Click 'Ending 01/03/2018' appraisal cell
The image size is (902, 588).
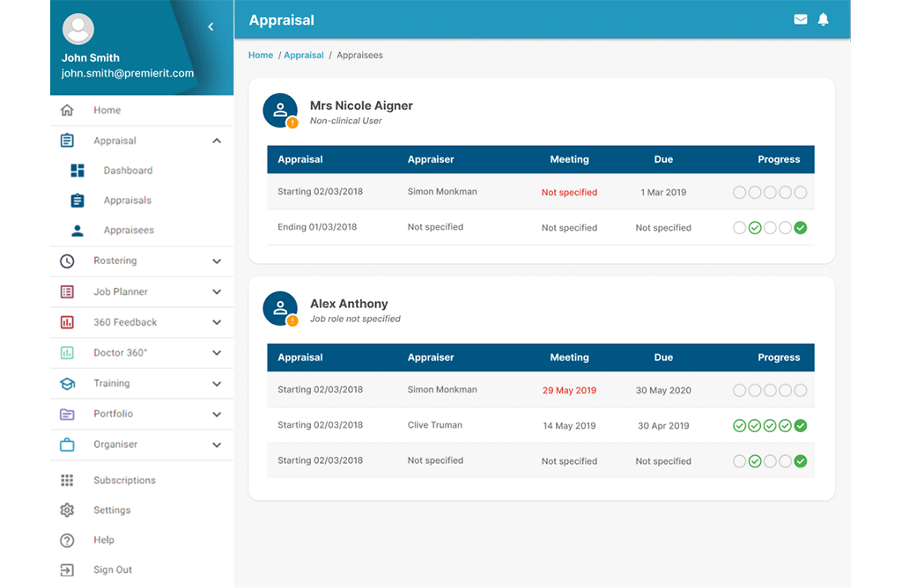[317, 227]
